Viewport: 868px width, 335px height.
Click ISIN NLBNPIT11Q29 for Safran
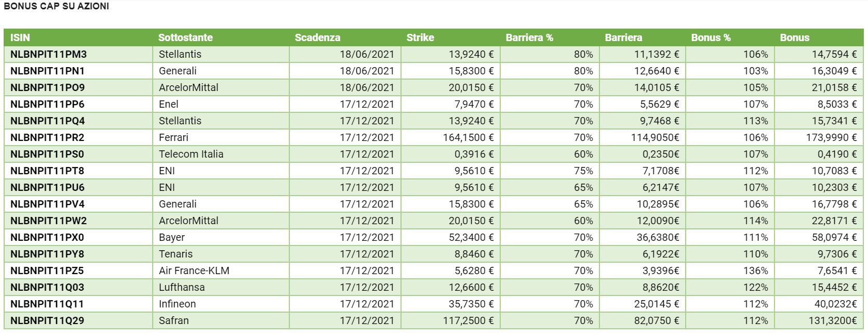[x=47, y=320]
